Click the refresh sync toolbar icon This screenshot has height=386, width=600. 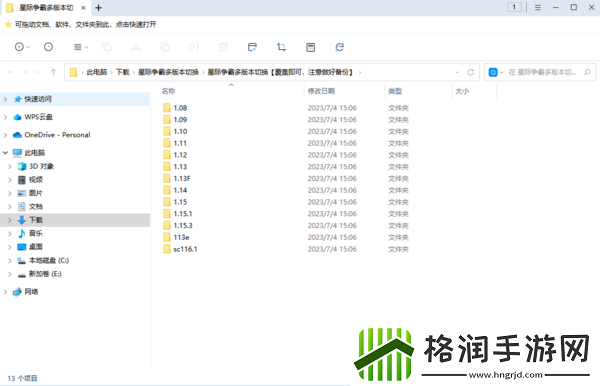pyautogui.click(x=339, y=47)
